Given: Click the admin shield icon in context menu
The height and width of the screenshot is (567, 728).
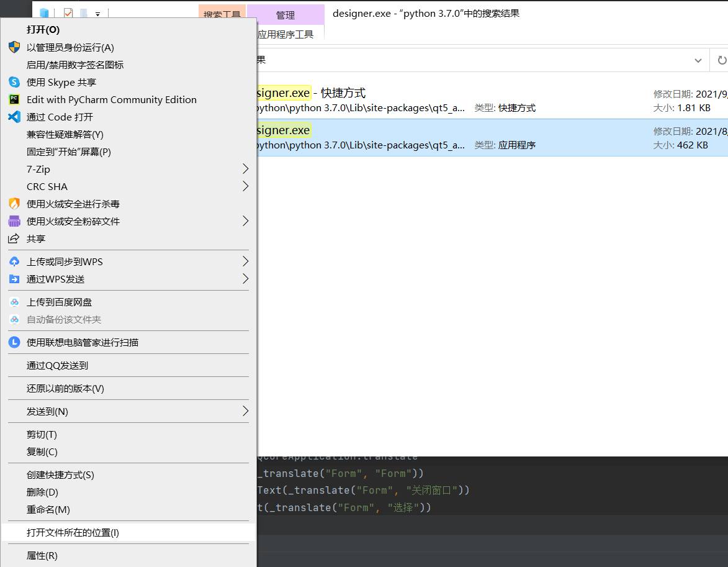Looking at the screenshot, I should tap(14, 47).
